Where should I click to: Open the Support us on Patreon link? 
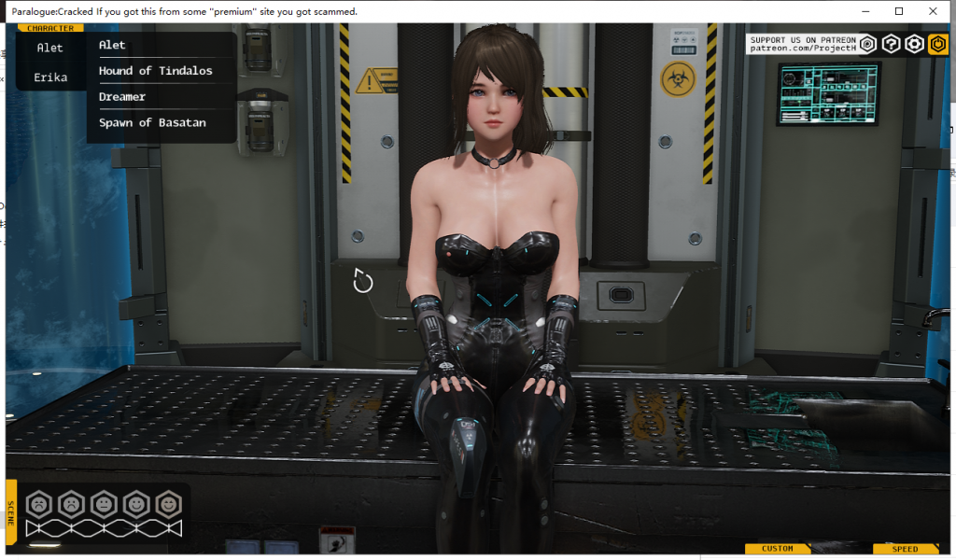[x=802, y=44]
